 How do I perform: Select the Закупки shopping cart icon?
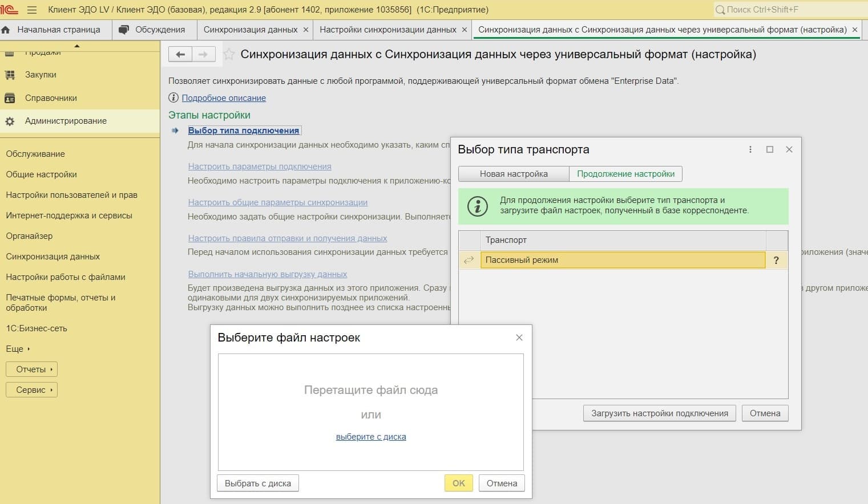click(9, 75)
